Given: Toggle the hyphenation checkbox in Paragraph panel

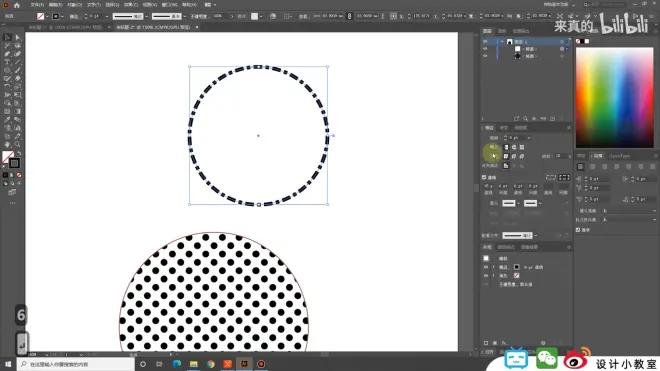Looking at the screenshot, I should (x=578, y=230).
